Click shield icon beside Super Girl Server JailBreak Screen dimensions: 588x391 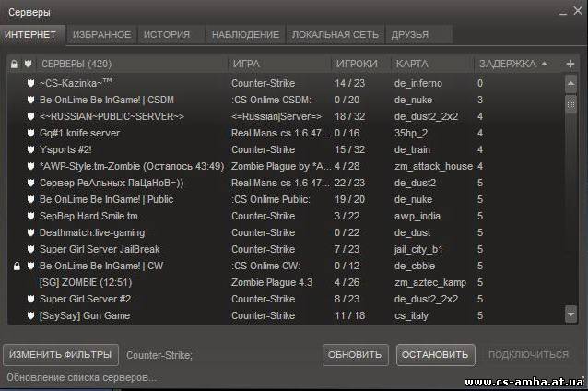click(x=31, y=249)
